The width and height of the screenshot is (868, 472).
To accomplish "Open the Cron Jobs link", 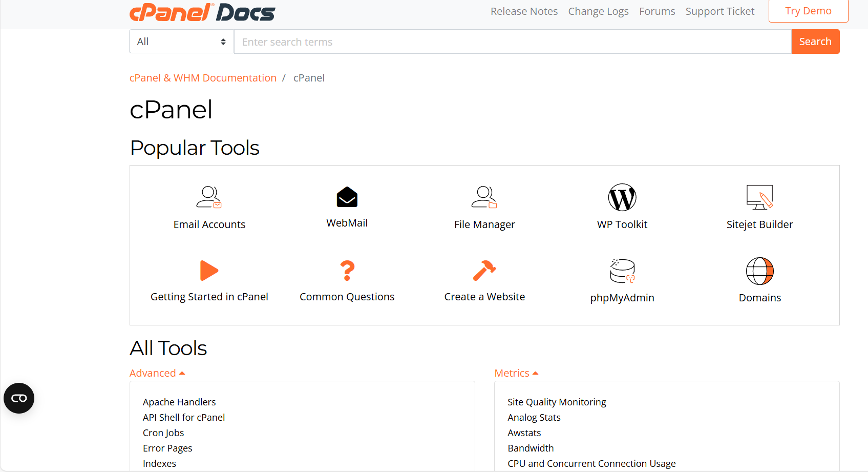I will 163,433.
